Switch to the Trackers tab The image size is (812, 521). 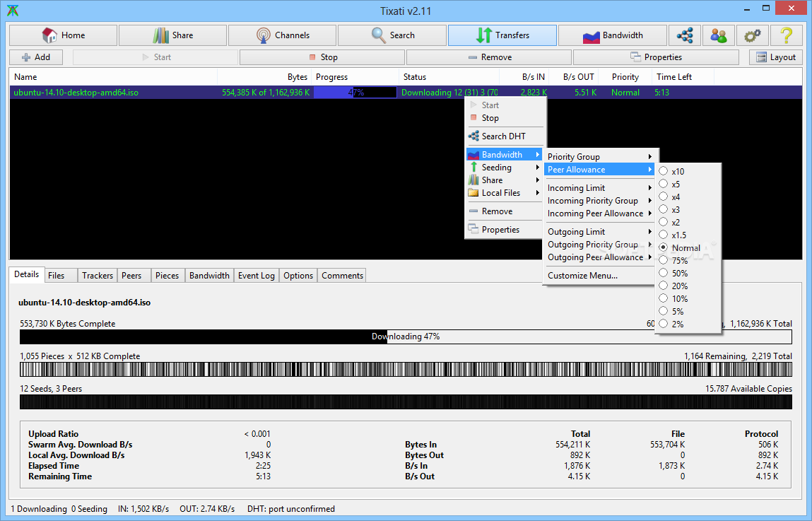(98, 276)
